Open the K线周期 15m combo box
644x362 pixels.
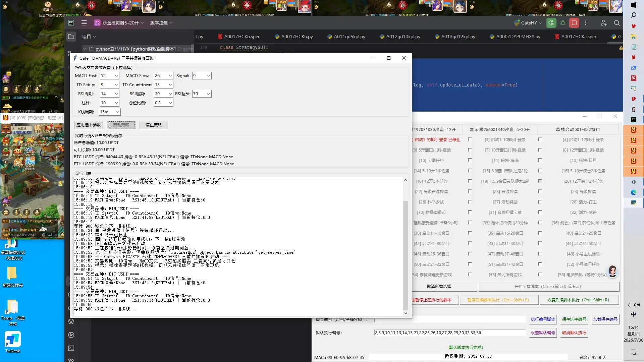[x=109, y=112]
